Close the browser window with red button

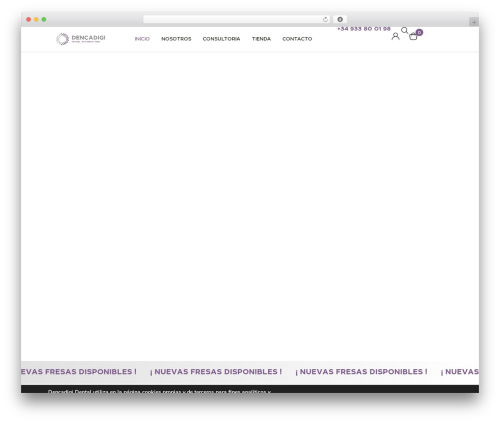coord(29,19)
